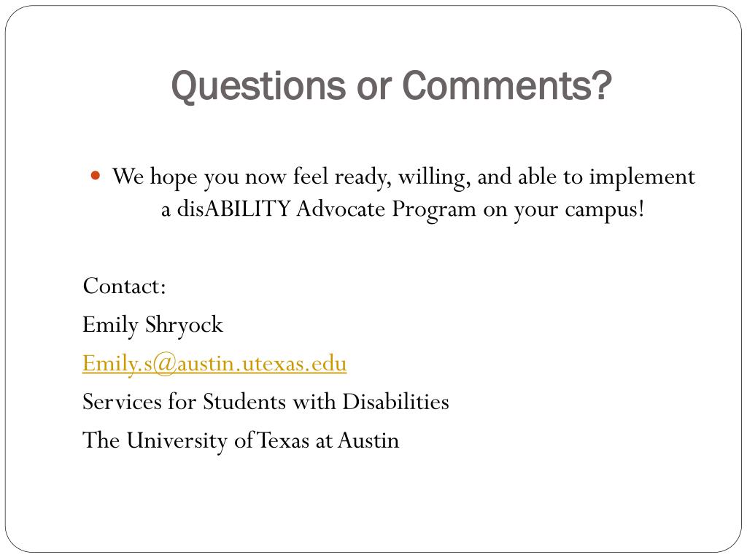Click 'utexas.edu' portion of the email link

pos(295,365)
